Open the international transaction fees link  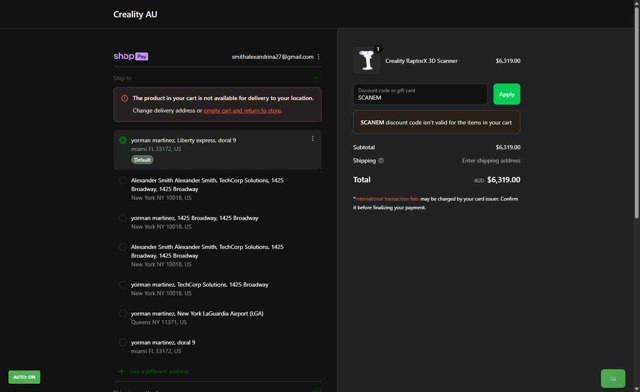[387, 199]
